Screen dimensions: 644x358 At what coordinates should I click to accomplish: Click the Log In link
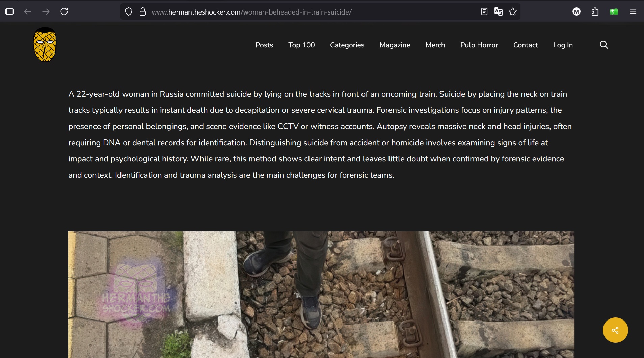(563, 45)
